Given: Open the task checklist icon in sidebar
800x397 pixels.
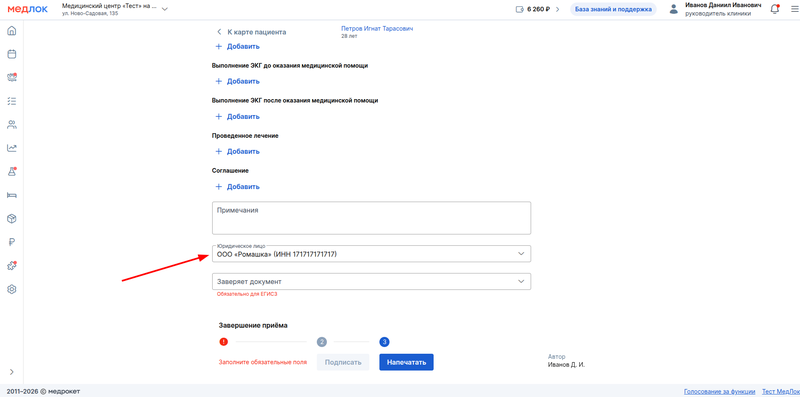Looking at the screenshot, I should [12, 101].
